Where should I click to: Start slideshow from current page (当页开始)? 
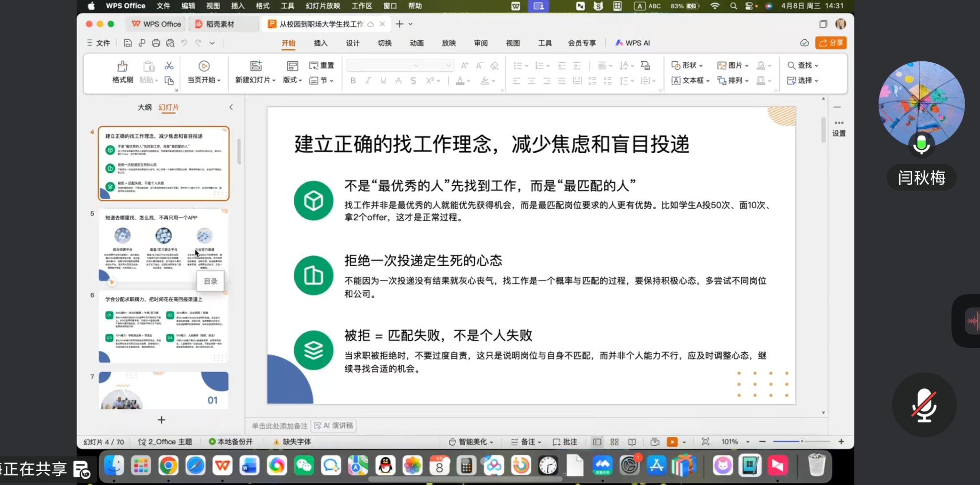(204, 66)
